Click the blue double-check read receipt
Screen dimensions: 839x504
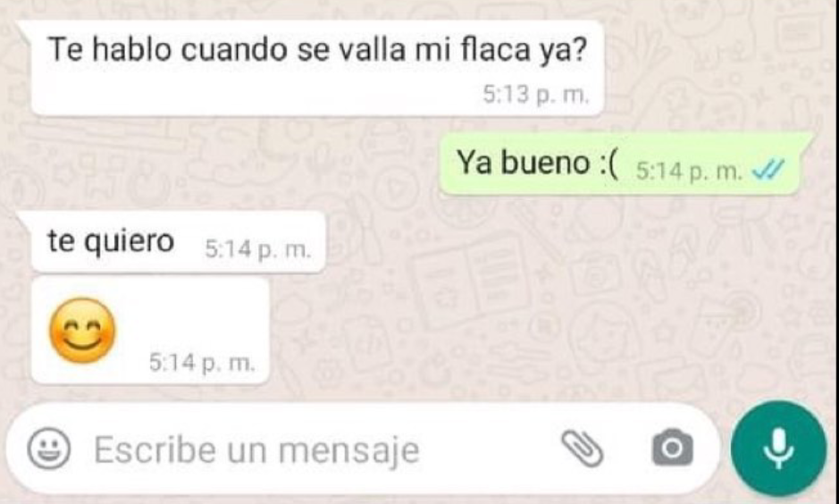tap(768, 171)
